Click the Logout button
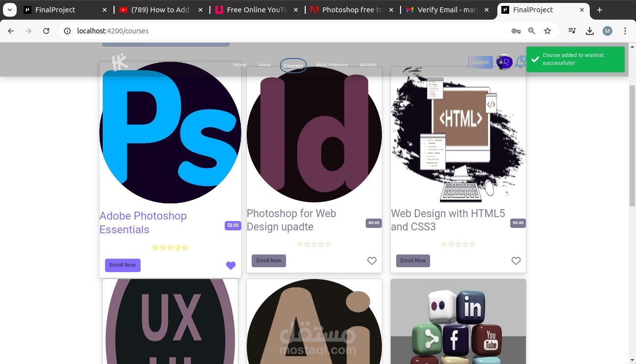The image size is (636, 364). pyautogui.click(x=481, y=62)
